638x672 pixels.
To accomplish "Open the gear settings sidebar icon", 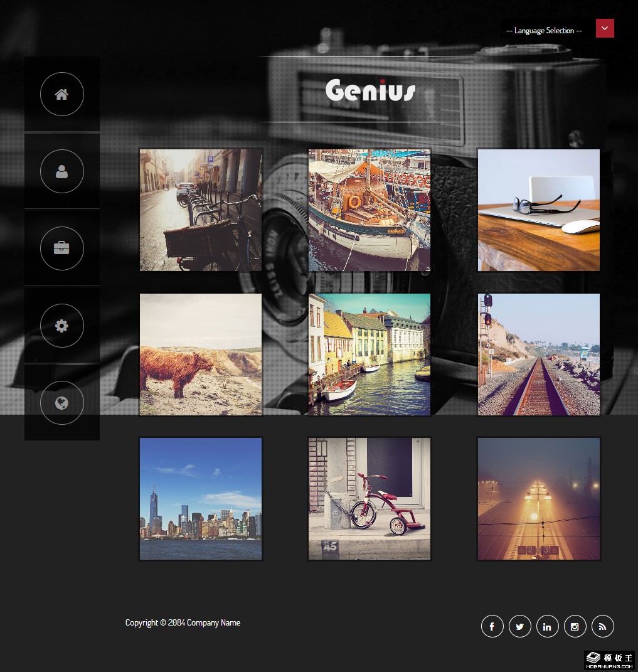I will click(x=61, y=326).
